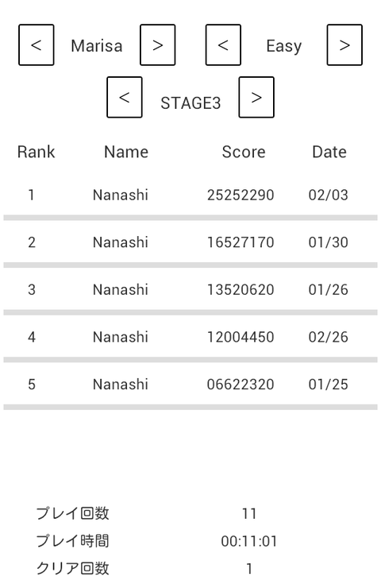Click the Date column header
Screen dimensions: 381x588
point(329,152)
